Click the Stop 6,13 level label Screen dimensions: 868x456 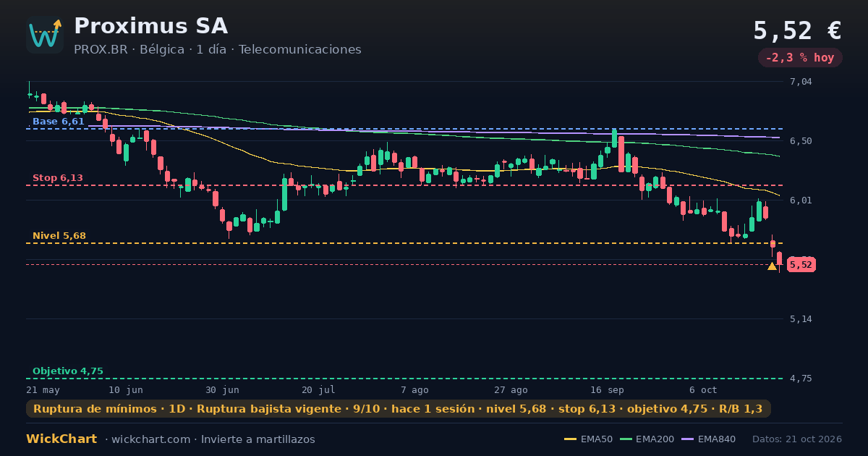coord(58,178)
